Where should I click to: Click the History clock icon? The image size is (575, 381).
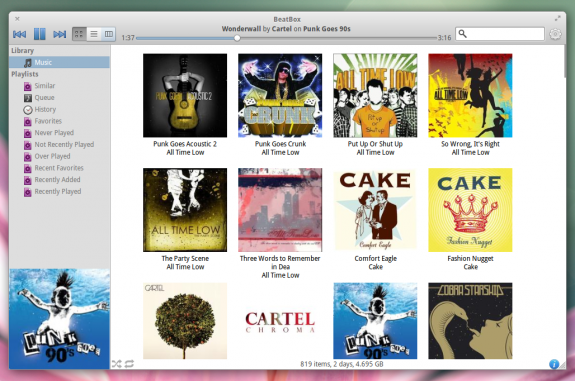pos(28,110)
